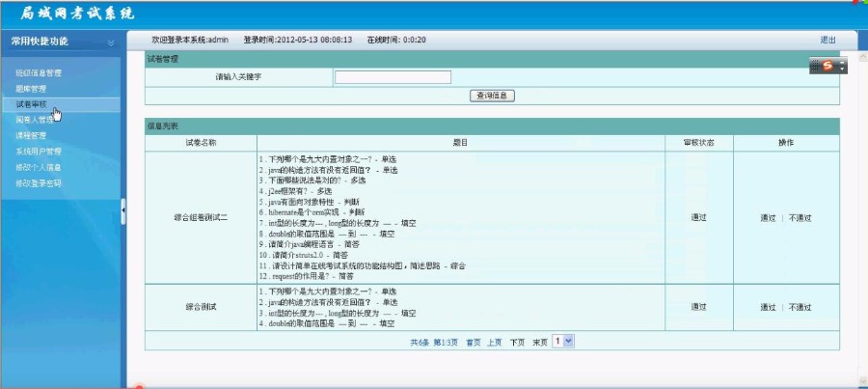Screen dimensions: 868x389
Task: Go to 上页 in pagination
Action: 495,343
